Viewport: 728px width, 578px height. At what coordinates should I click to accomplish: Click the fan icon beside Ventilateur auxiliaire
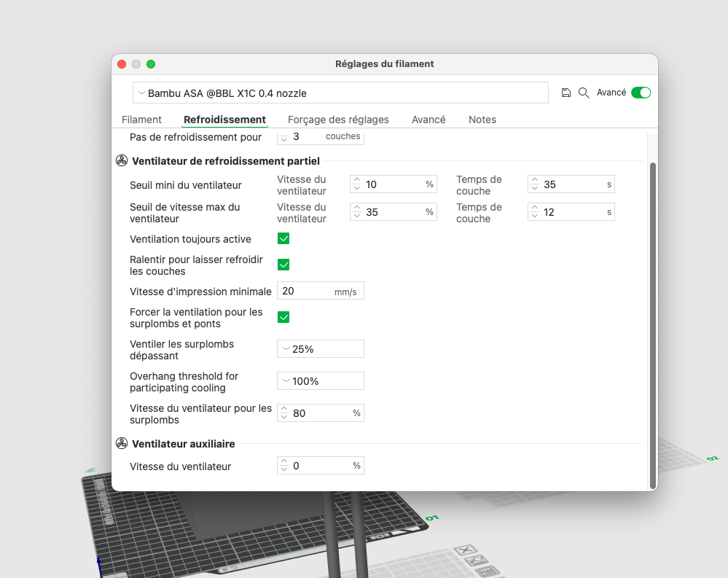coord(122,443)
